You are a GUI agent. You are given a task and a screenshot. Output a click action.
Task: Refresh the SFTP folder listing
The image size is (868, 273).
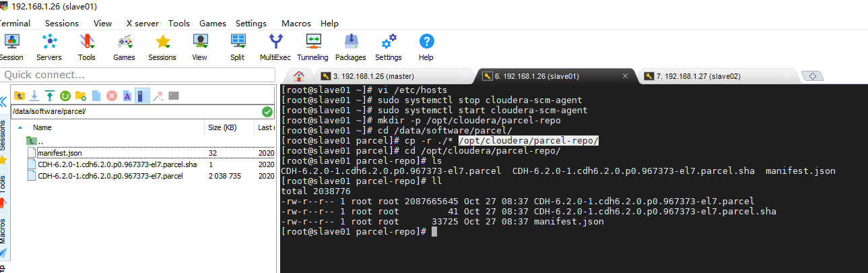[65, 96]
